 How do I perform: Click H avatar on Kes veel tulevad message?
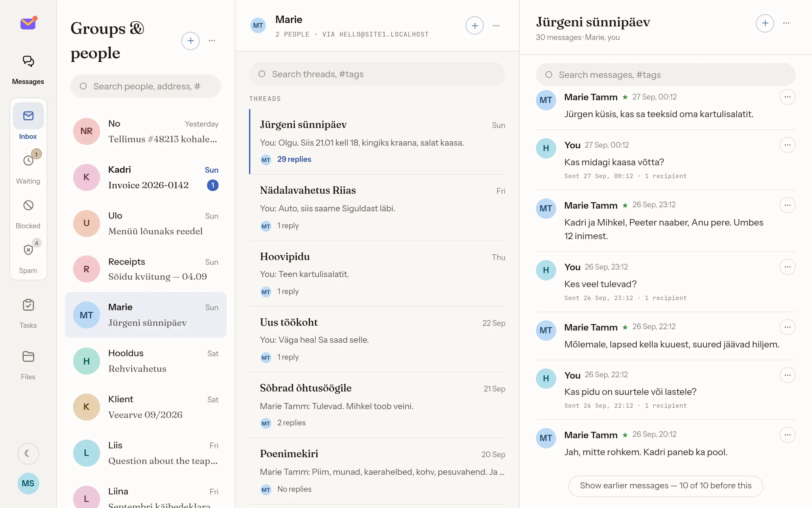tap(546, 270)
